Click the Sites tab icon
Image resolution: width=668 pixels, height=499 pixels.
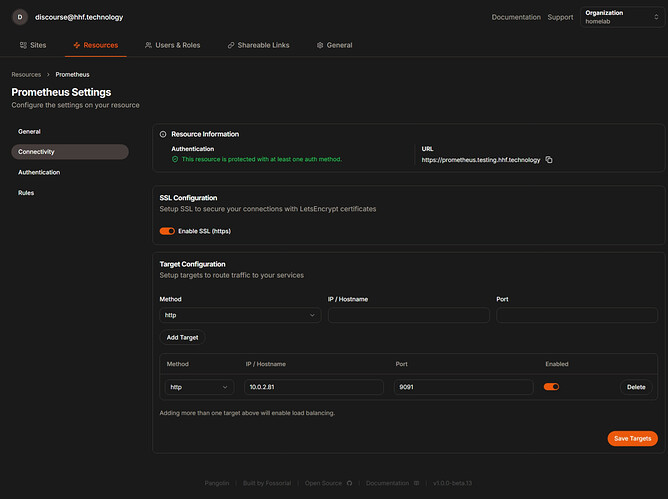pyautogui.click(x=23, y=45)
